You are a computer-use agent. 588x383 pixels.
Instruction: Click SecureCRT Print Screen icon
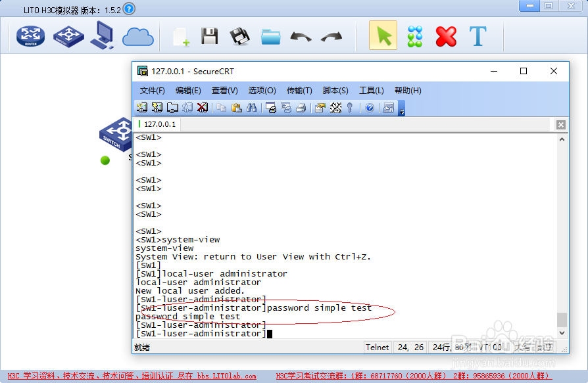(x=271, y=108)
